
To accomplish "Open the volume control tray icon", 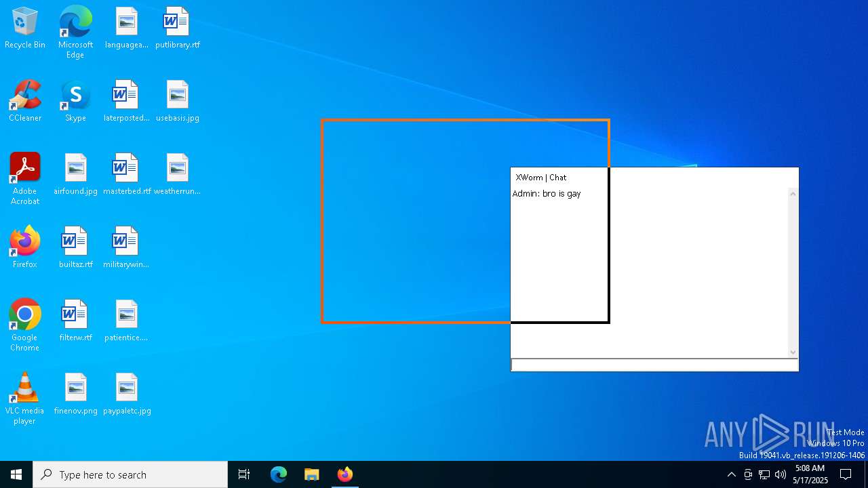I will click(781, 474).
